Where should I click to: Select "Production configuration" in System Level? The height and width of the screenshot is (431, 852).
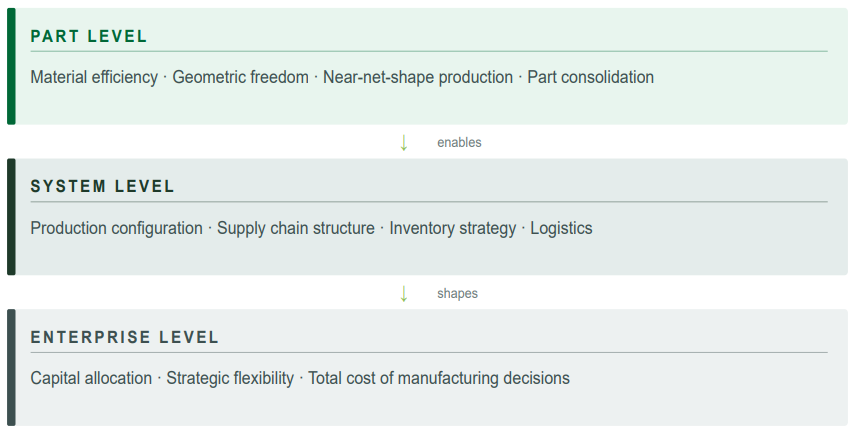click(117, 228)
